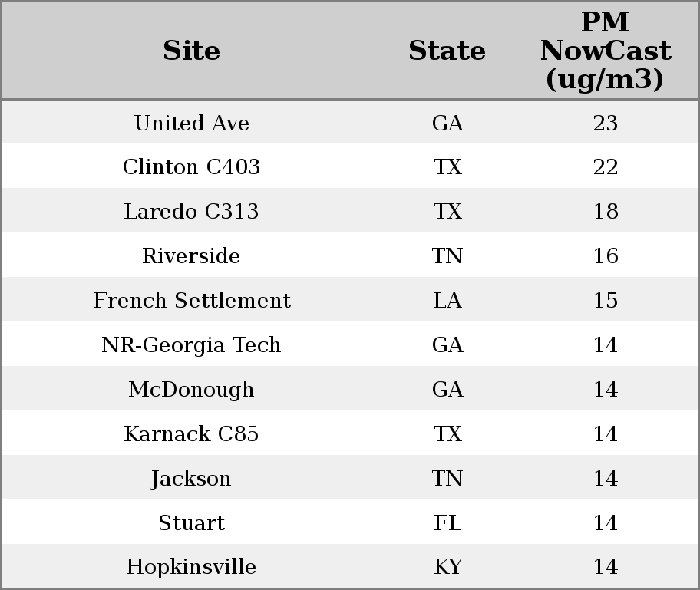Image resolution: width=700 pixels, height=590 pixels.
Task: Click the PM value 22 cell
Action: [x=605, y=167]
